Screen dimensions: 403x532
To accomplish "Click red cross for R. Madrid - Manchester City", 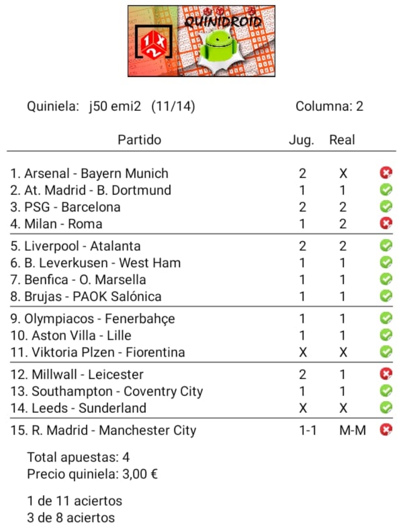I will [386, 430].
